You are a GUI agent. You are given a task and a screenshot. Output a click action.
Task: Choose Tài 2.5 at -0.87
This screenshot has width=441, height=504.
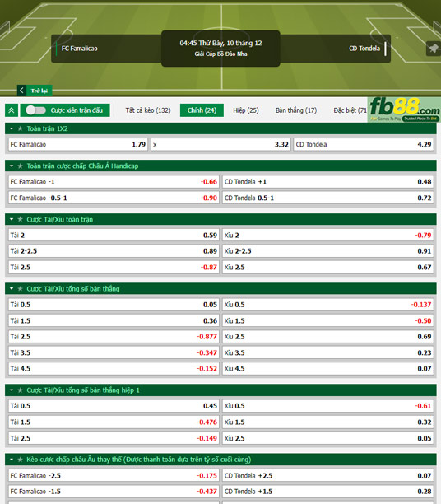[114, 267]
